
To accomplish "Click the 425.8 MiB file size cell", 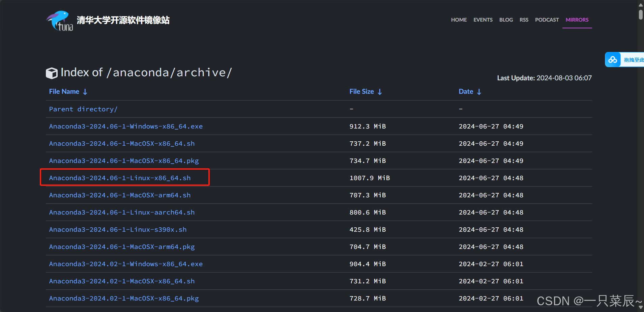I will 368,229.
